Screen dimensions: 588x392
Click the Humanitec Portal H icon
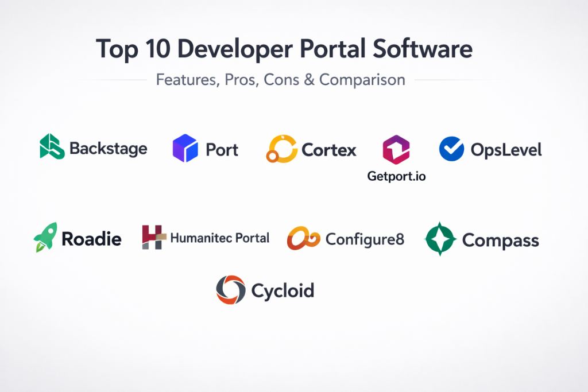click(154, 237)
